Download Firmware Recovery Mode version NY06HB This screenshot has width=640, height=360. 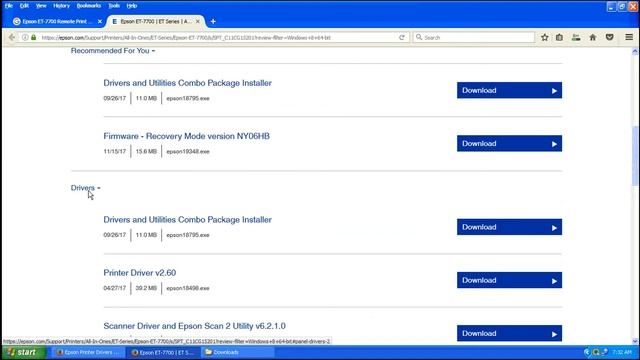click(x=509, y=143)
